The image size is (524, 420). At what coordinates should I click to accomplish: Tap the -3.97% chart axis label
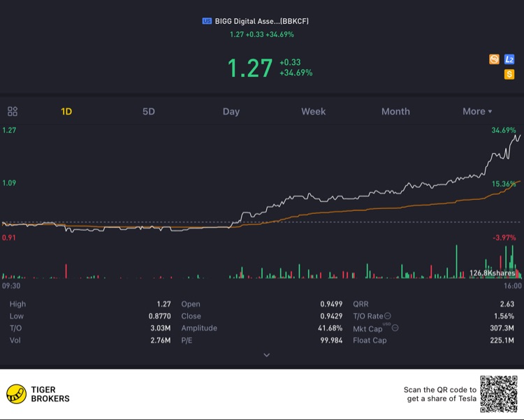click(504, 238)
